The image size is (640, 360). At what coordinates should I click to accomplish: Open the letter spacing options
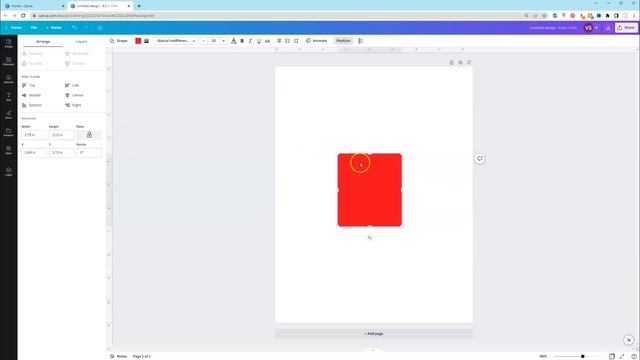(x=296, y=41)
